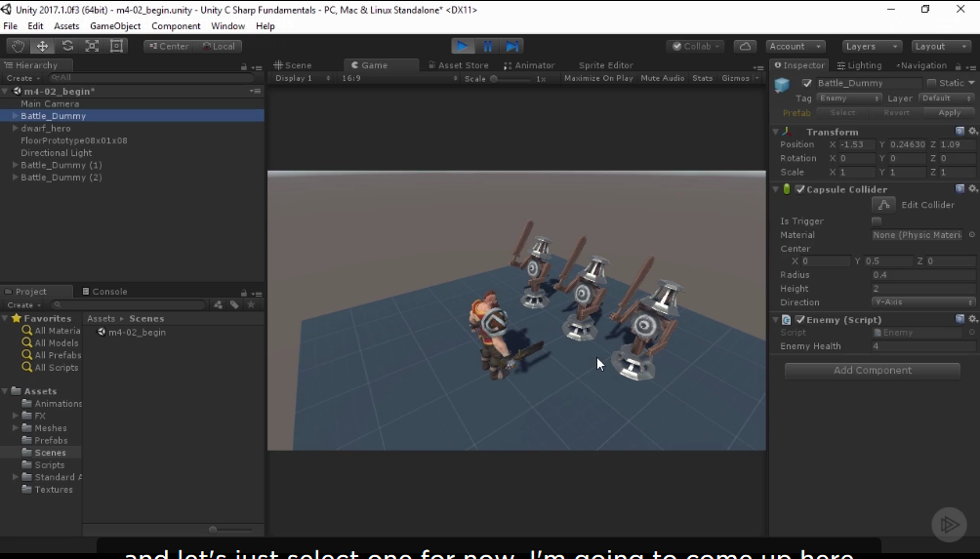Select the Rect transform tool
The image size is (980, 559).
116,46
